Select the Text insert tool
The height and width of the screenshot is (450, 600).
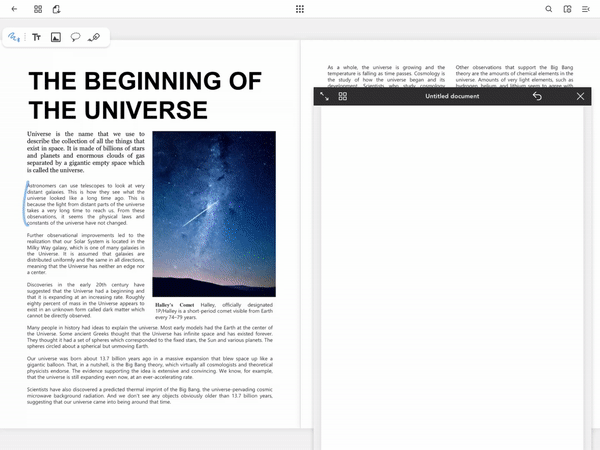click(36, 37)
